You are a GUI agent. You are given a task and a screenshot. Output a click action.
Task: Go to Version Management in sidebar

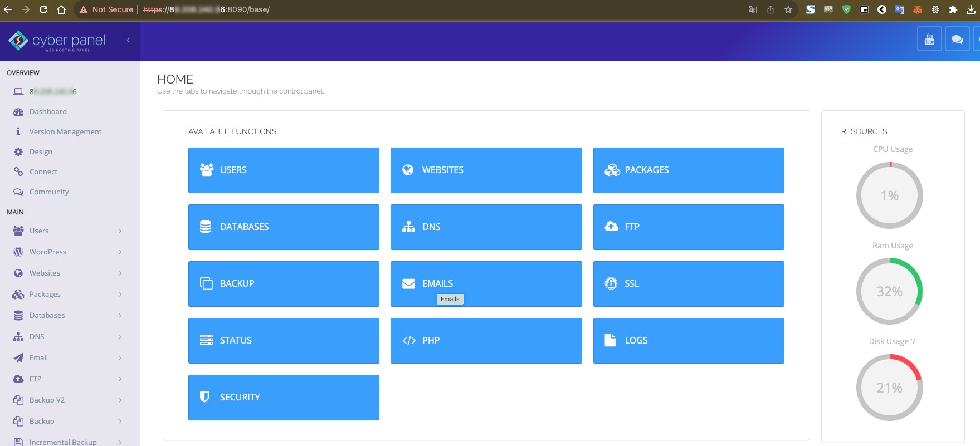(x=65, y=132)
